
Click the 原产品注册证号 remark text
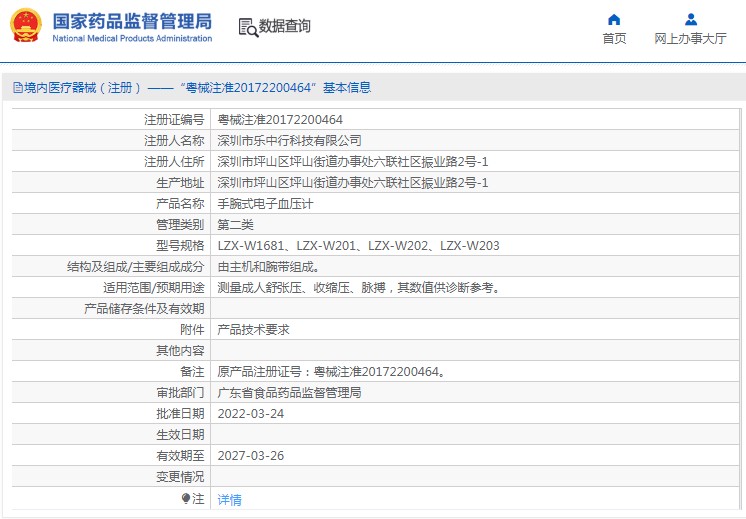tap(332, 372)
